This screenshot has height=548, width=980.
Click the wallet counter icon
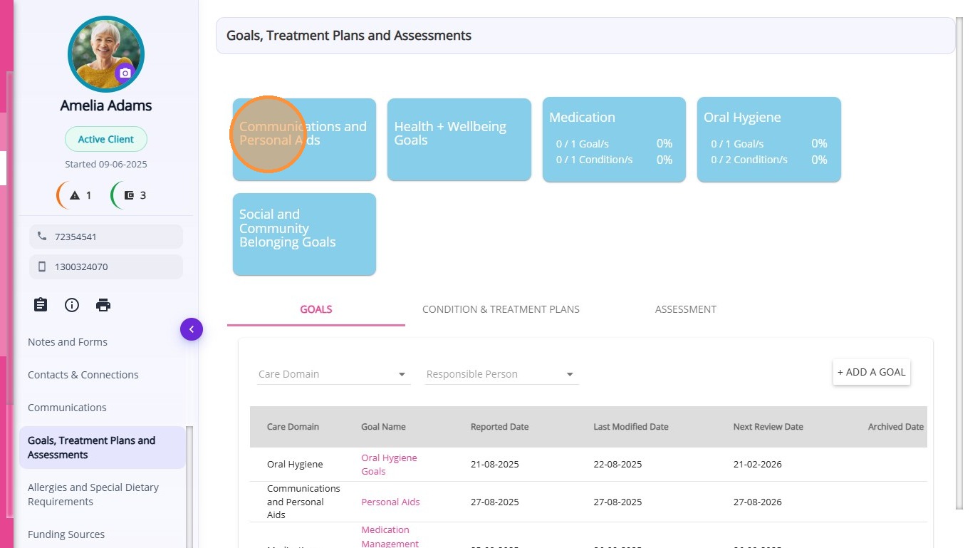[129, 195]
